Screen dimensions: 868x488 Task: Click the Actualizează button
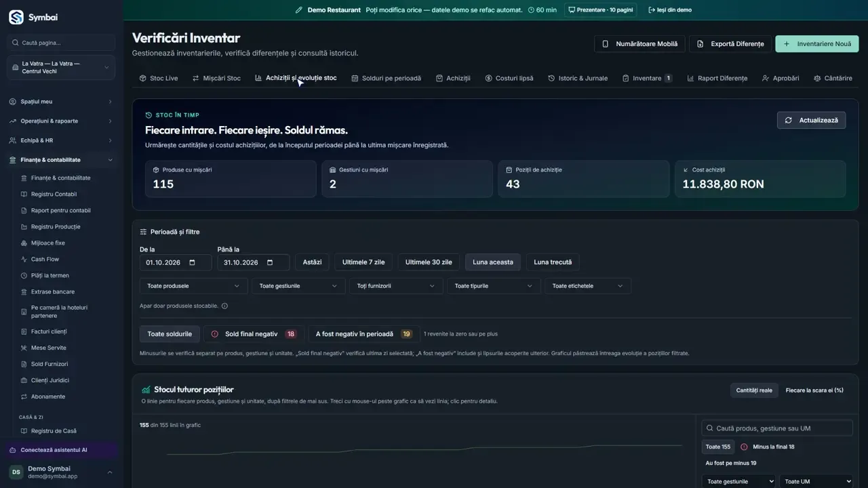[811, 120]
